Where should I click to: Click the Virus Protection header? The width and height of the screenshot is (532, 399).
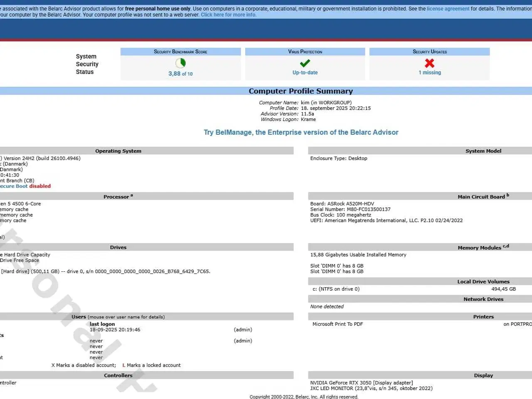tap(305, 52)
